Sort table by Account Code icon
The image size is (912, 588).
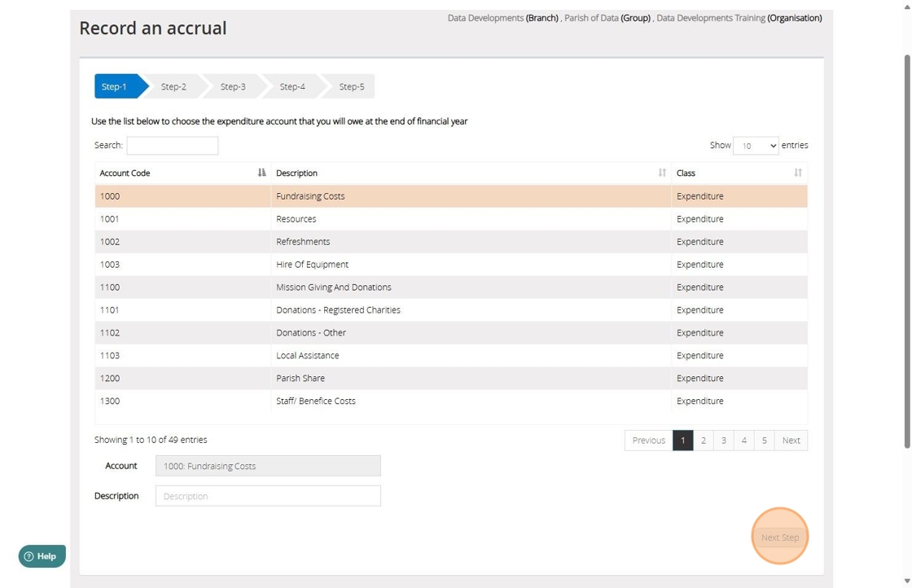tap(261, 173)
